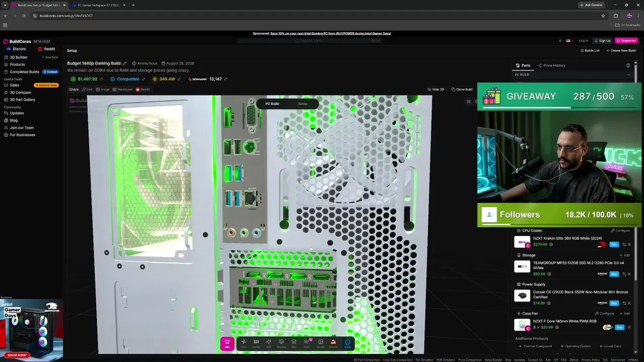This screenshot has height=362, width=644.
Task: Select the Parts tab
Action: pos(523,65)
